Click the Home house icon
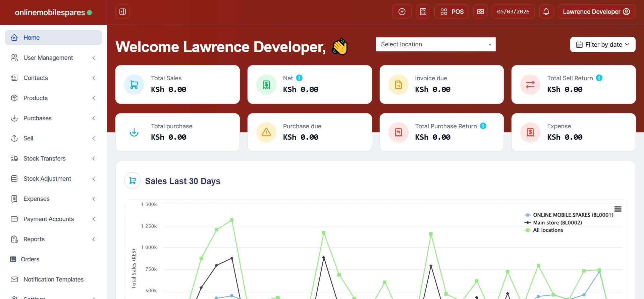 [x=14, y=38]
